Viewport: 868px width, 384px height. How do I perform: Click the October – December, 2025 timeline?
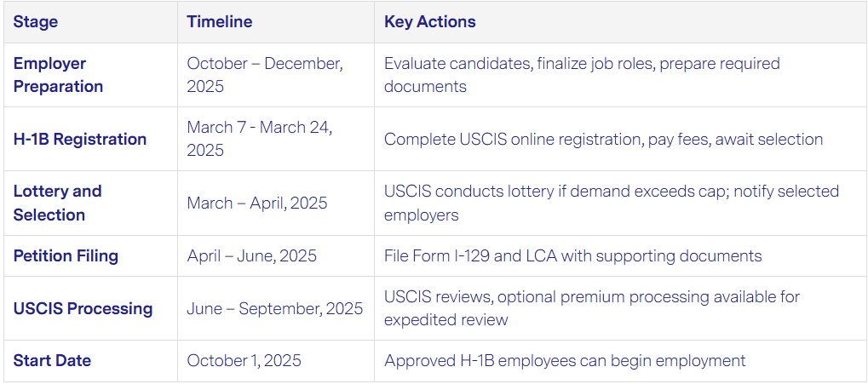tap(265, 75)
